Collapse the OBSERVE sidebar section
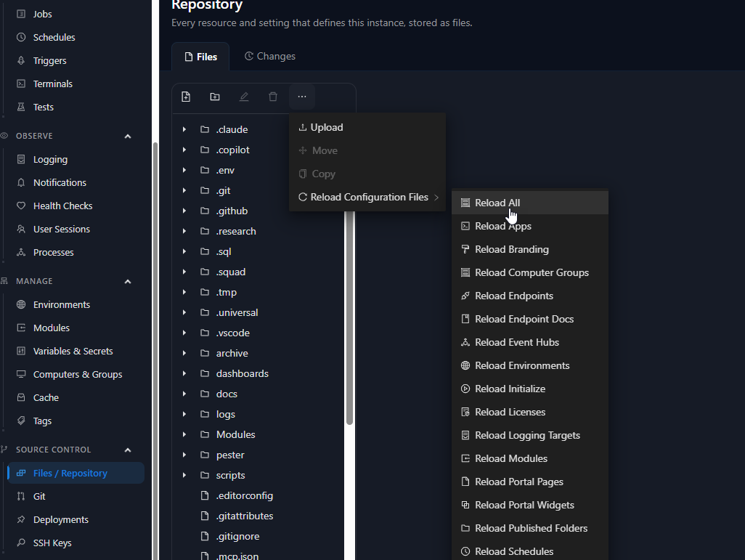 [127, 137]
